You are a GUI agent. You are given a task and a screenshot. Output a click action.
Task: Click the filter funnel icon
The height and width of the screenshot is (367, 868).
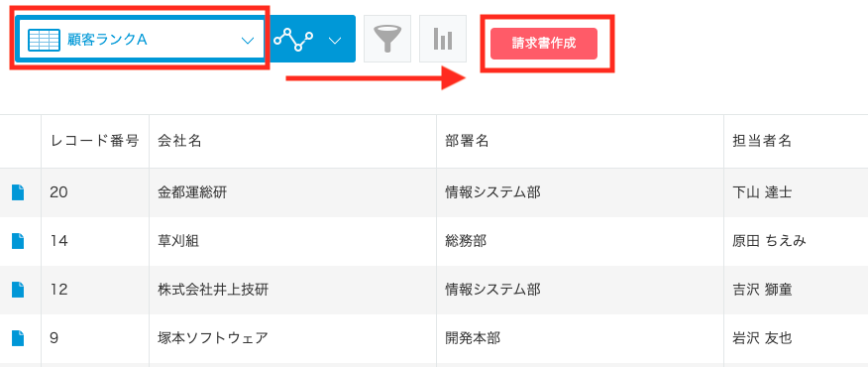tap(387, 39)
